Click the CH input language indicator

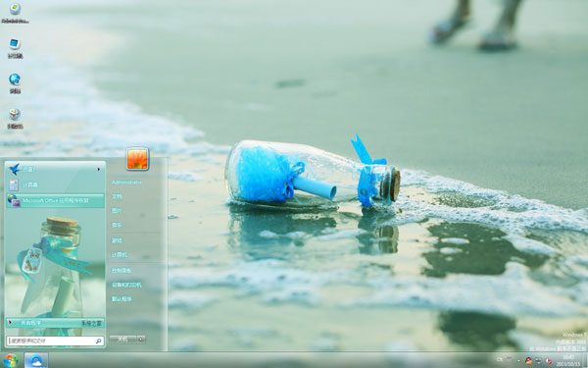[500, 359]
